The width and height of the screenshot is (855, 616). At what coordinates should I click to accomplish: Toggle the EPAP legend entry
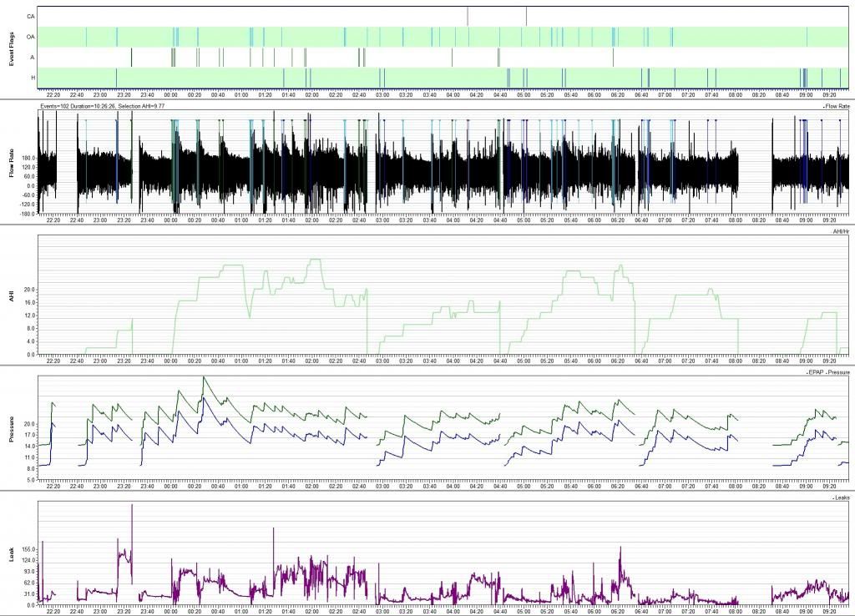click(x=814, y=371)
